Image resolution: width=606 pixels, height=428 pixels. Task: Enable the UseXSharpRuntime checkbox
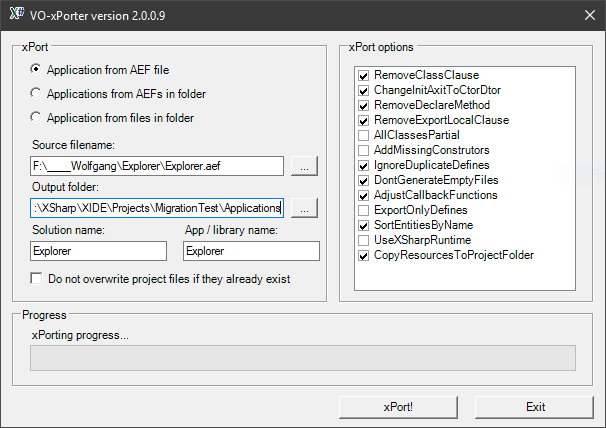tap(364, 240)
